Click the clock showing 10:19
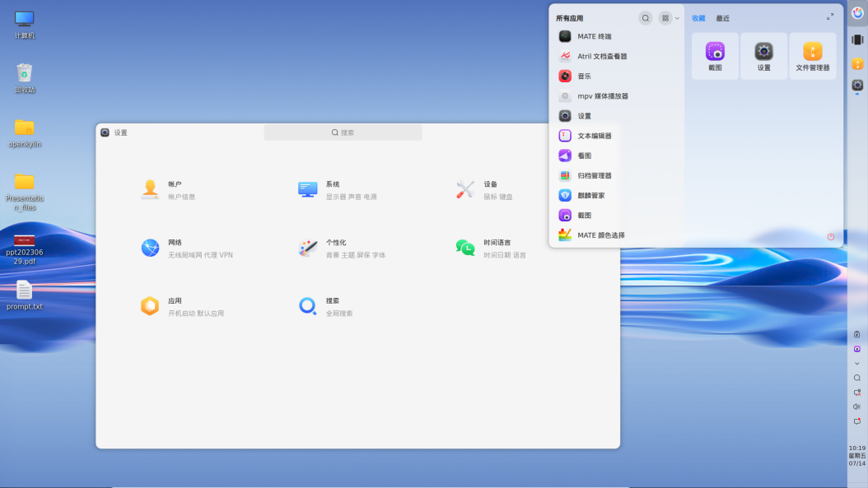Screen dimensions: 868x488 pyautogui.click(x=857, y=455)
